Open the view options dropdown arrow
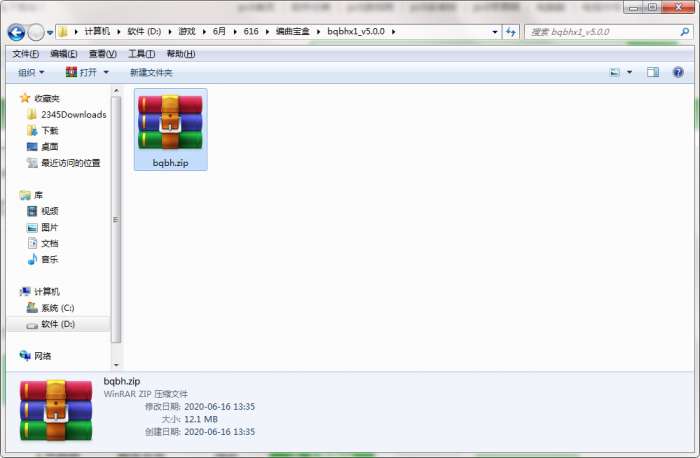Image resolution: width=700 pixels, height=458 pixels. coord(629,72)
